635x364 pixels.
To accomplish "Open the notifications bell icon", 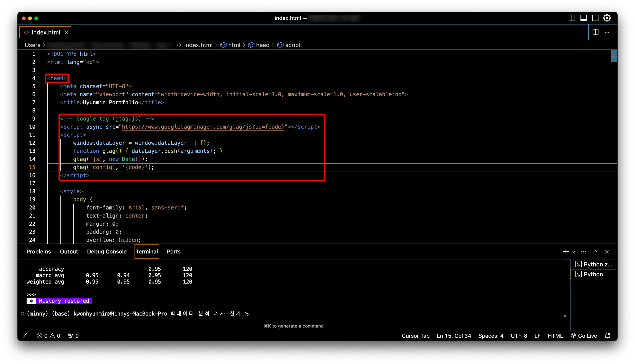I will [607, 336].
